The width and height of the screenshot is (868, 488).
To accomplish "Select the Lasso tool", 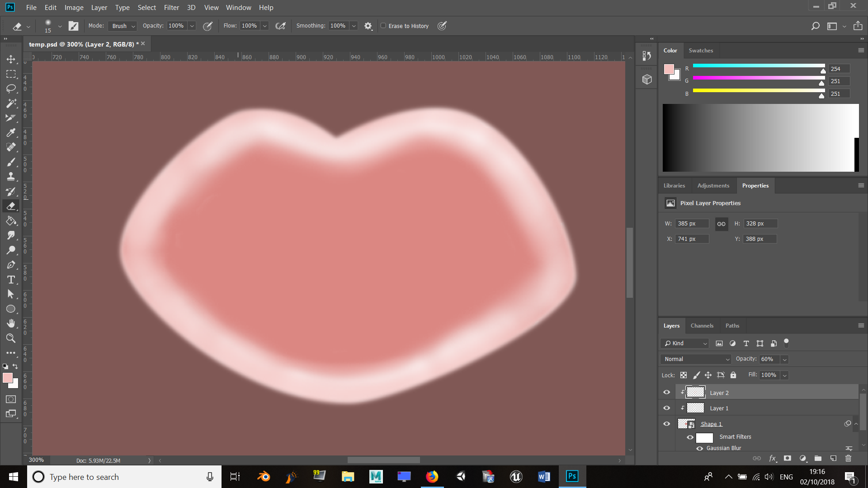I will pyautogui.click(x=11, y=89).
